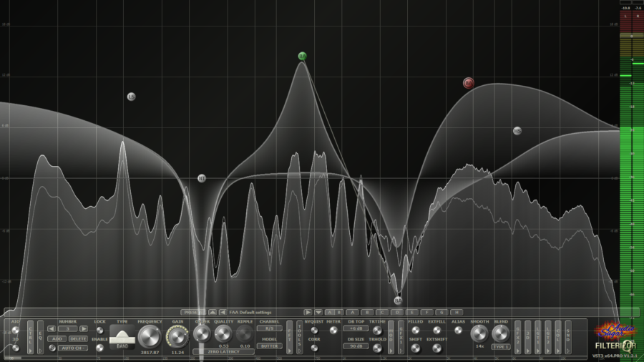Select the HS high shelf node
The height and width of the screenshot is (362, 644).
(x=517, y=131)
